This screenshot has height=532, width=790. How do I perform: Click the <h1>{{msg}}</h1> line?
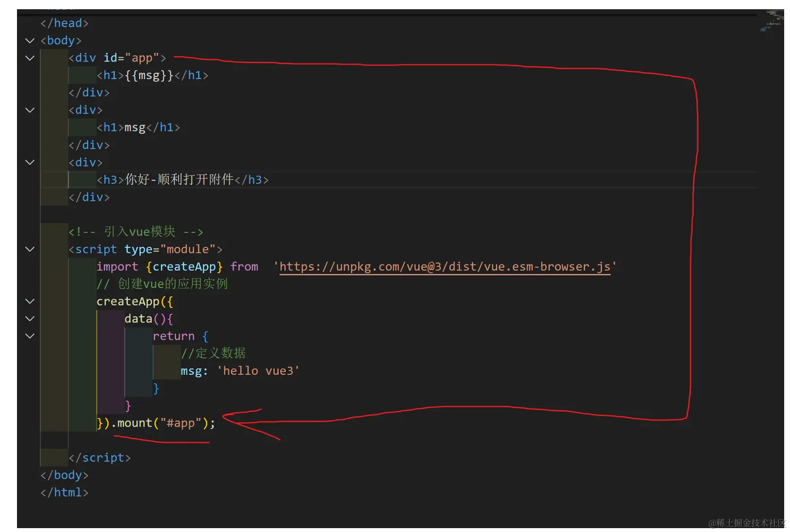(152, 76)
